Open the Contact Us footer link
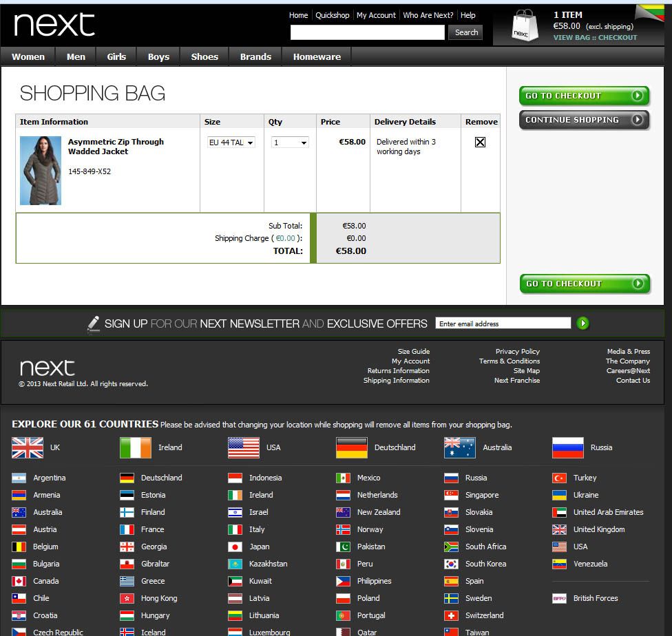 [633, 380]
